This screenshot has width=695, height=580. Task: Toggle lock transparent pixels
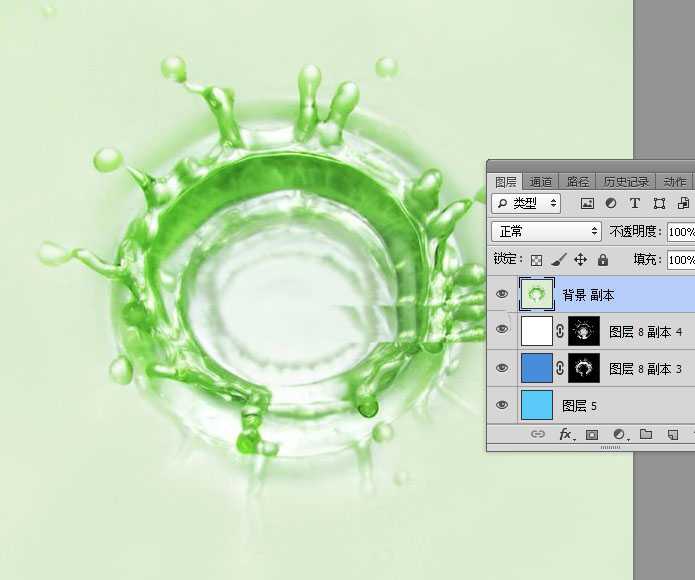(536, 260)
